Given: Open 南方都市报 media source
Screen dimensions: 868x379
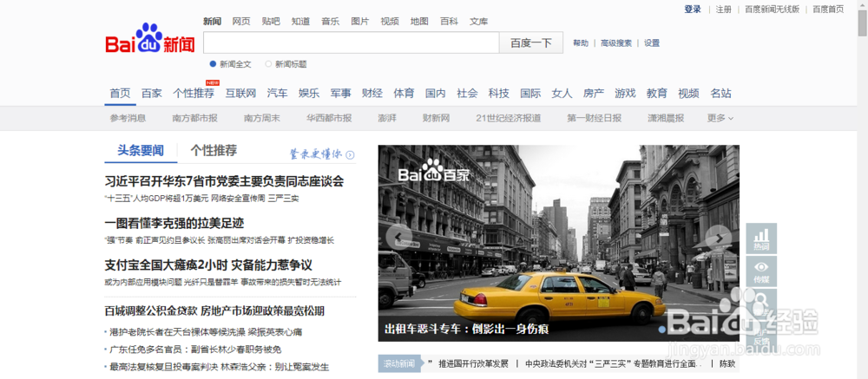Looking at the screenshot, I should click(194, 118).
